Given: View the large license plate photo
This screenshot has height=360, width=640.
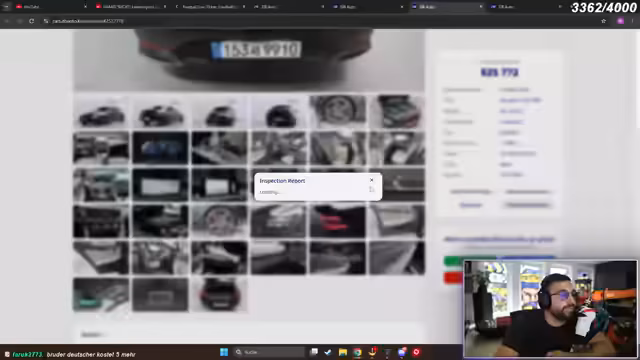Looking at the screenshot, I should click(x=249, y=60).
